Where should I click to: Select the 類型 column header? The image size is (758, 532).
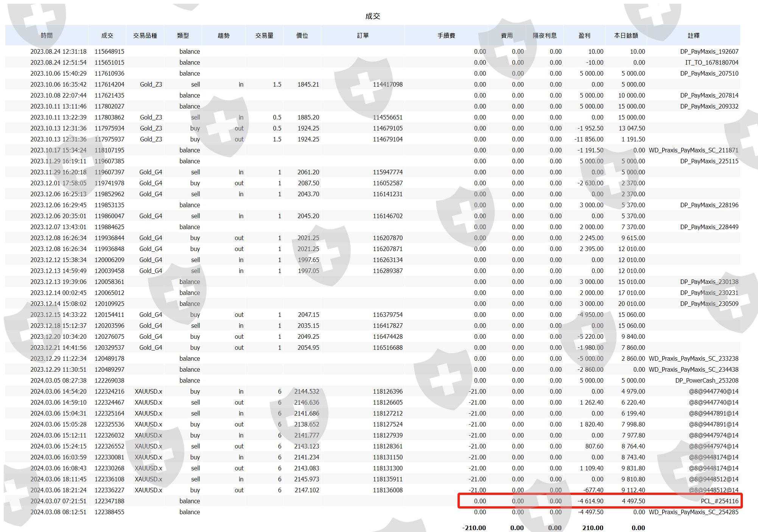183,36
